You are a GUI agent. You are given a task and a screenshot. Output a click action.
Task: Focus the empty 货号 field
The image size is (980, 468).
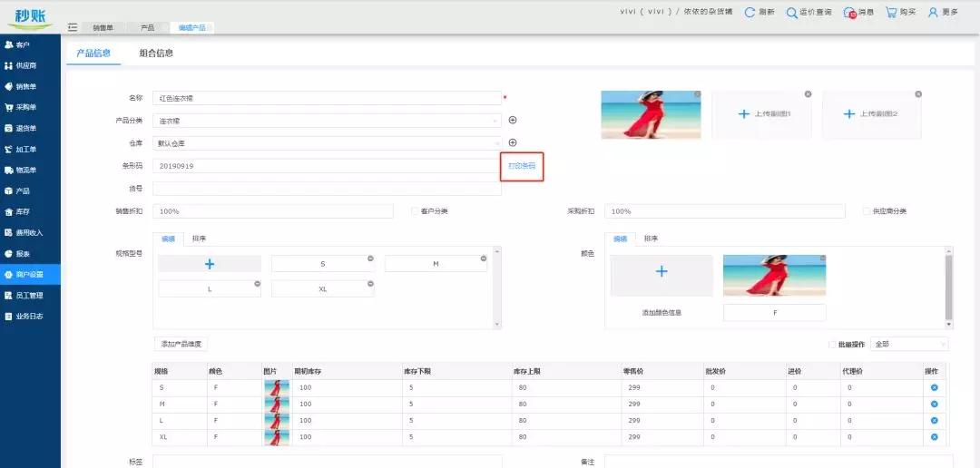pos(327,189)
